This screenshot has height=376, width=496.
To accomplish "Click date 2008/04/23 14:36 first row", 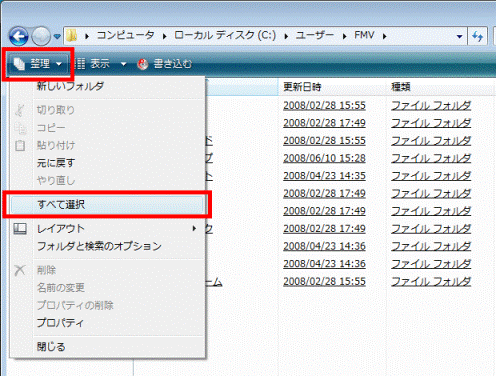I will coord(324,246).
